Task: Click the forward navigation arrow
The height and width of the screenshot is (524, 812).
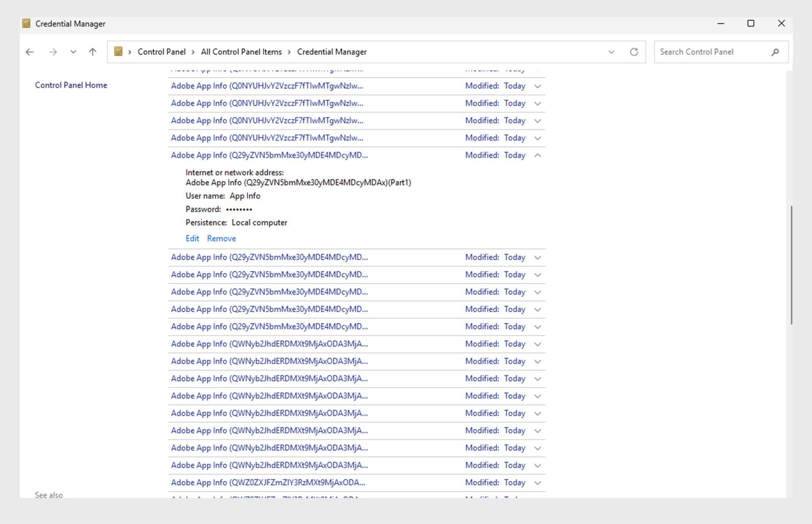Action: (53, 52)
